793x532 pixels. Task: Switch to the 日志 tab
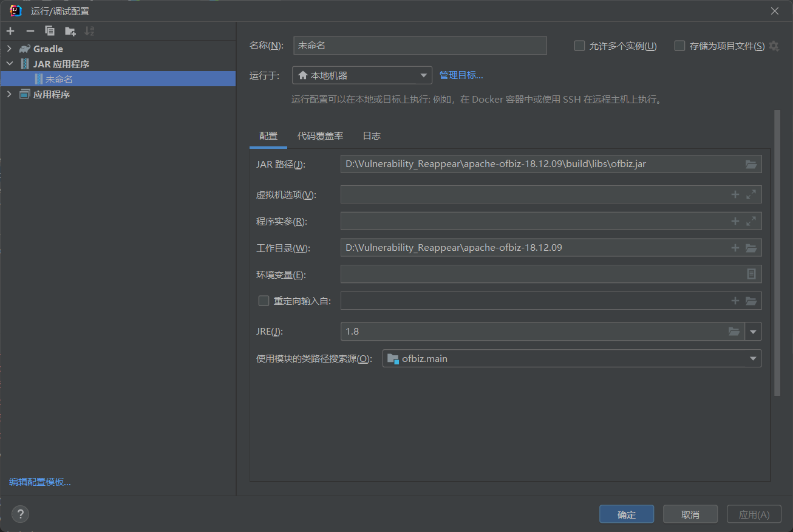coord(372,136)
